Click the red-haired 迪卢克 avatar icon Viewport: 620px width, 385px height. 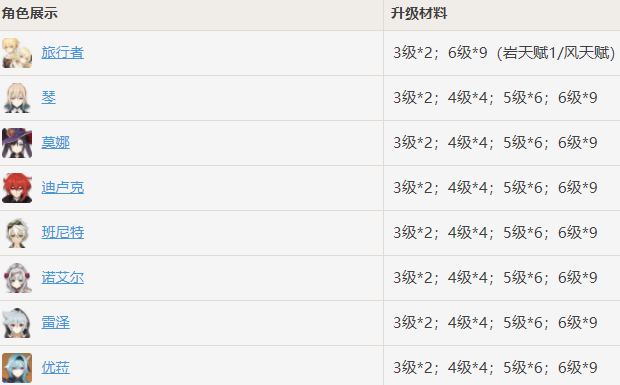click(17, 188)
